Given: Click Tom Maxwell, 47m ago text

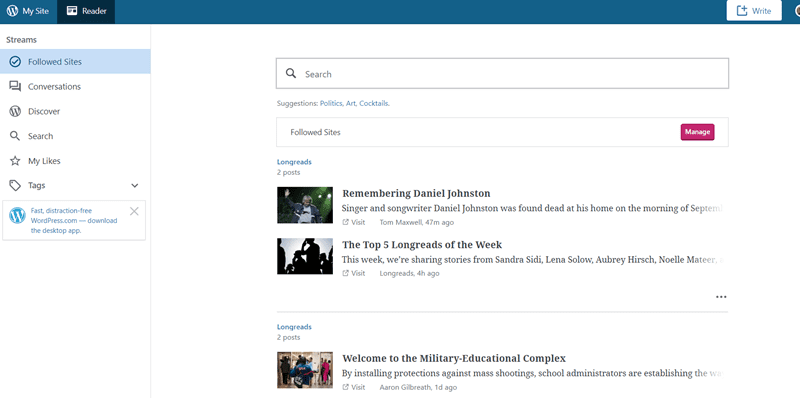Looking at the screenshot, I should [x=417, y=222].
